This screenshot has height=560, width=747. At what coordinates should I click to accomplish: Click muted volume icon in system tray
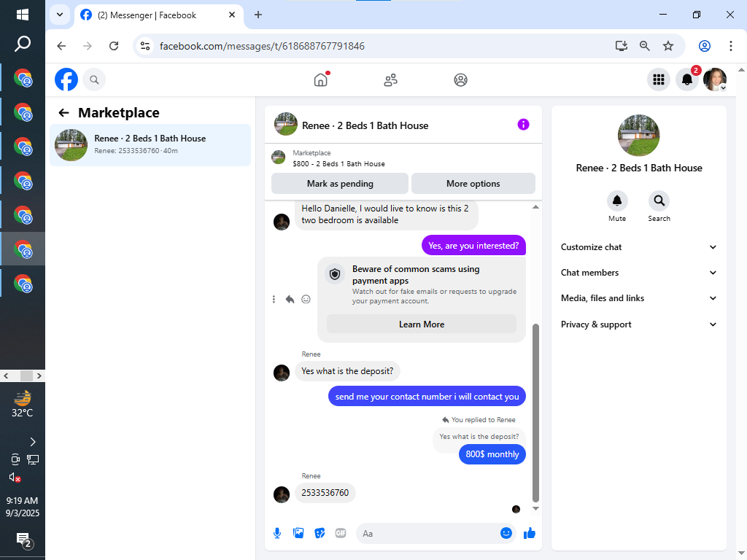coord(15,477)
